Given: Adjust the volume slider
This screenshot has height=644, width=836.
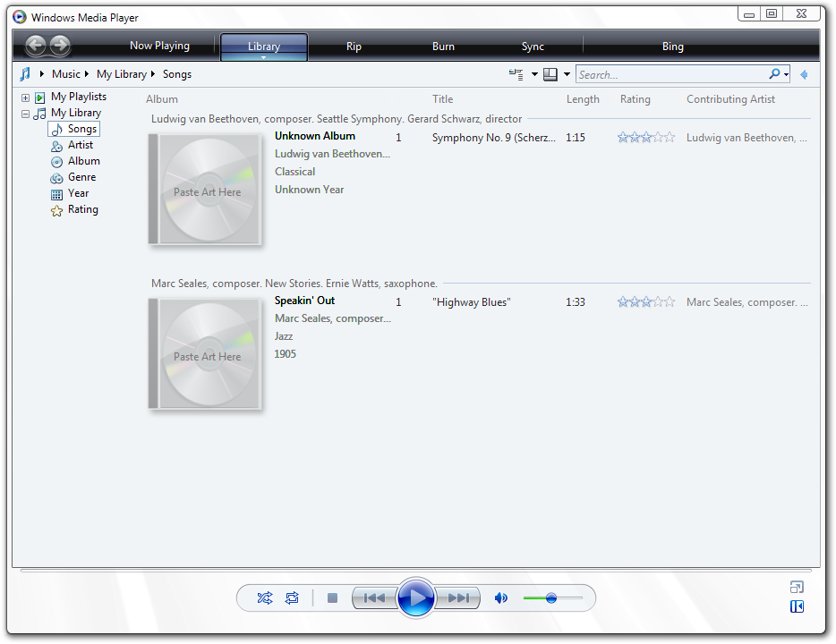Looking at the screenshot, I should pyautogui.click(x=552, y=598).
